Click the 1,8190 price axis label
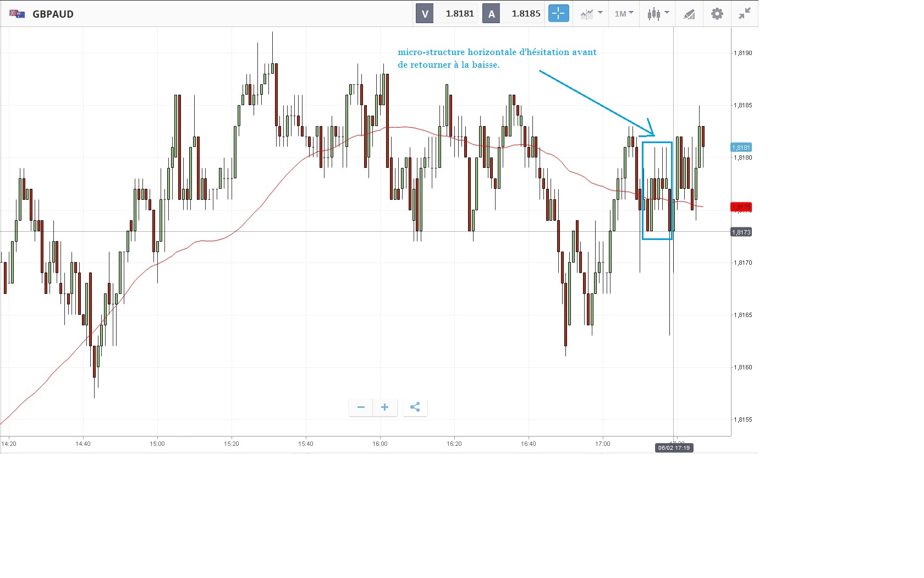 [743, 53]
